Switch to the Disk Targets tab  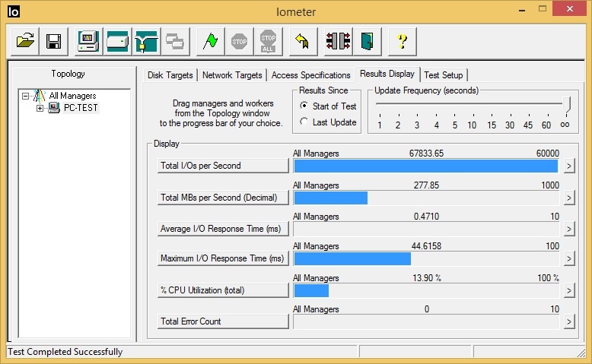click(170, 75)
